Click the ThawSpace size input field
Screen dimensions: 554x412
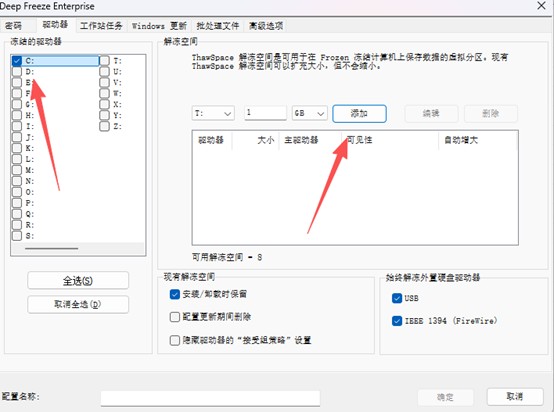point(265,113)
